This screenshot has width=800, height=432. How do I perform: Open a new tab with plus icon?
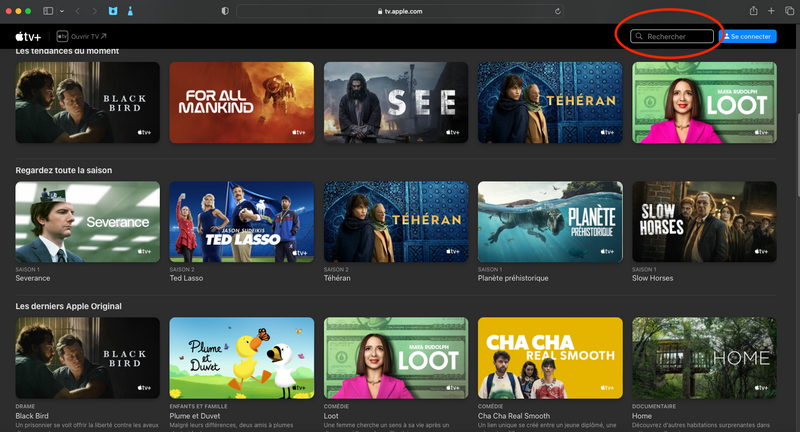click(771, 11)
